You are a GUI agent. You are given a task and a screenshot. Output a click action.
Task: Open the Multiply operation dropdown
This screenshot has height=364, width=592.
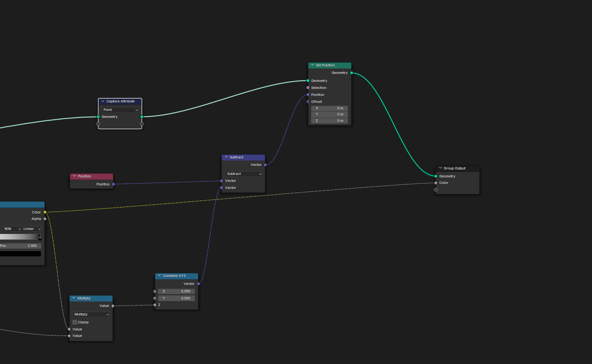pos(91,314)
